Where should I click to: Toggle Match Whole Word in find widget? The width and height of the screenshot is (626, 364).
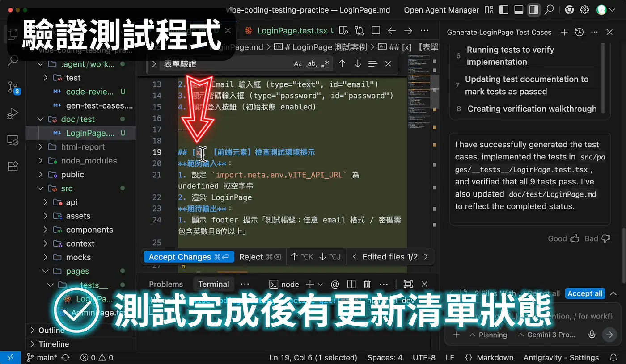coord(312,64)
